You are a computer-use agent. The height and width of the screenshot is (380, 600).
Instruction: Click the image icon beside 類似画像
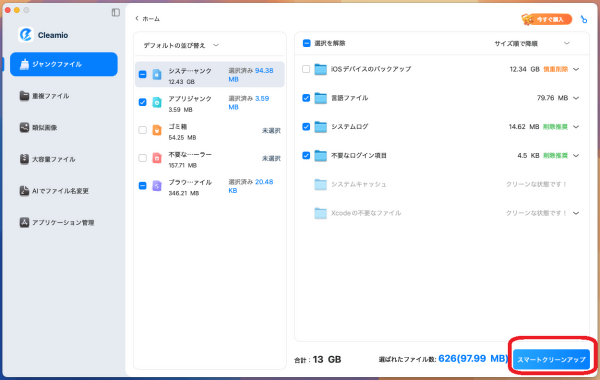[x=24, y=127]
